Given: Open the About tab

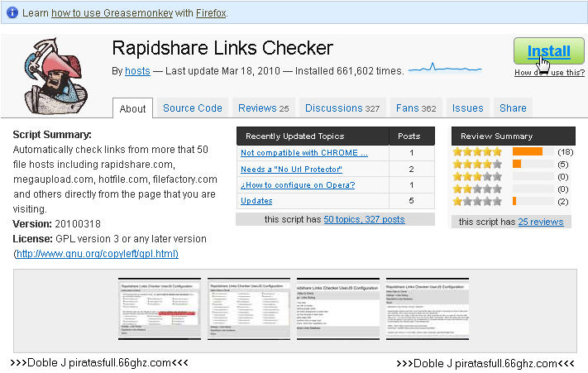Looking at the screenshot, I should click(x=132, y=108).
